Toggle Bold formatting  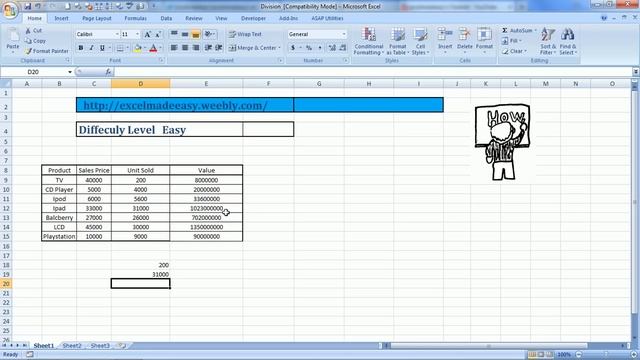pos(81,48)
